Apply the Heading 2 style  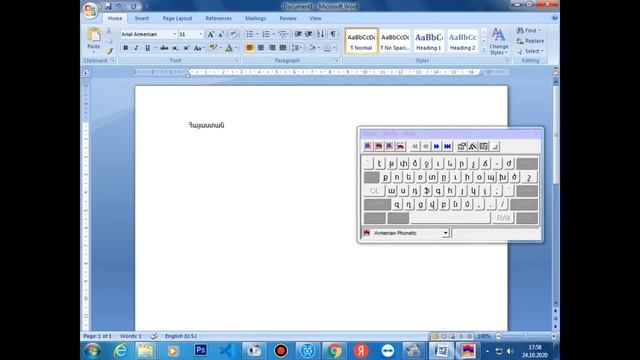(x=462, y=41)
